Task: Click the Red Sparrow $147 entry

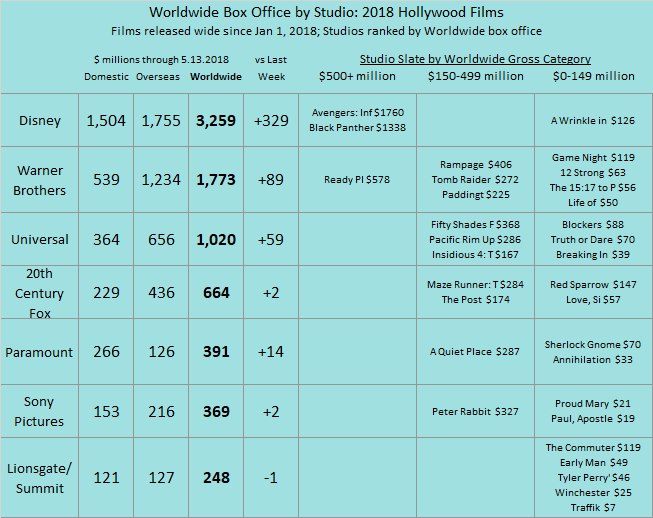Action: coord(593,284)
